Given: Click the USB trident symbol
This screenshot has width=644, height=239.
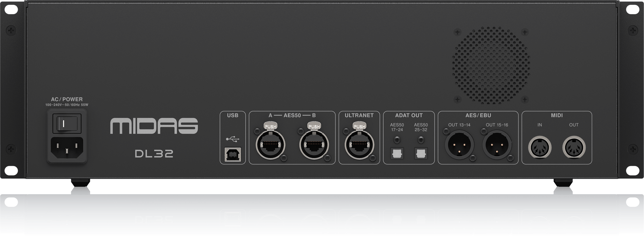Looking at the screenshot, I should [232, 139].
